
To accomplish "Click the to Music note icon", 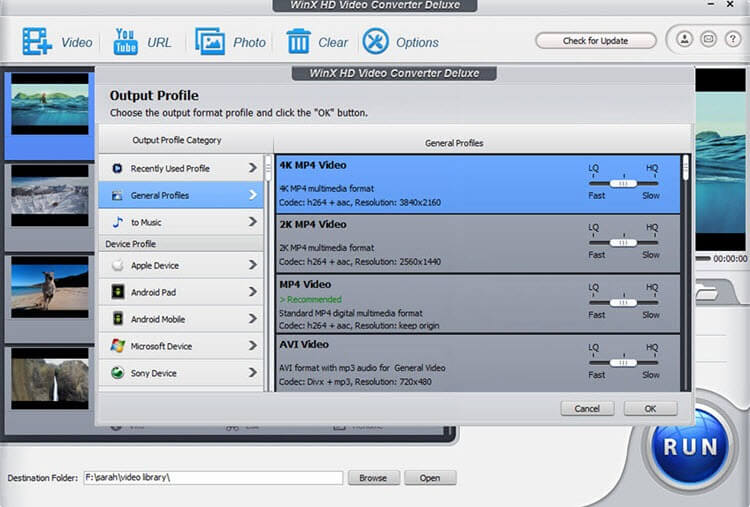I will pyautogui.click(x=117, y=222).
